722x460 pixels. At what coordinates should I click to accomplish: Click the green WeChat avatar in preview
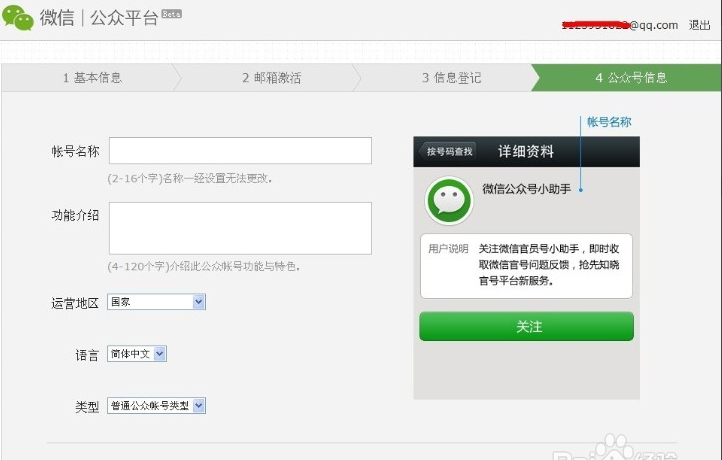(449, 200)
